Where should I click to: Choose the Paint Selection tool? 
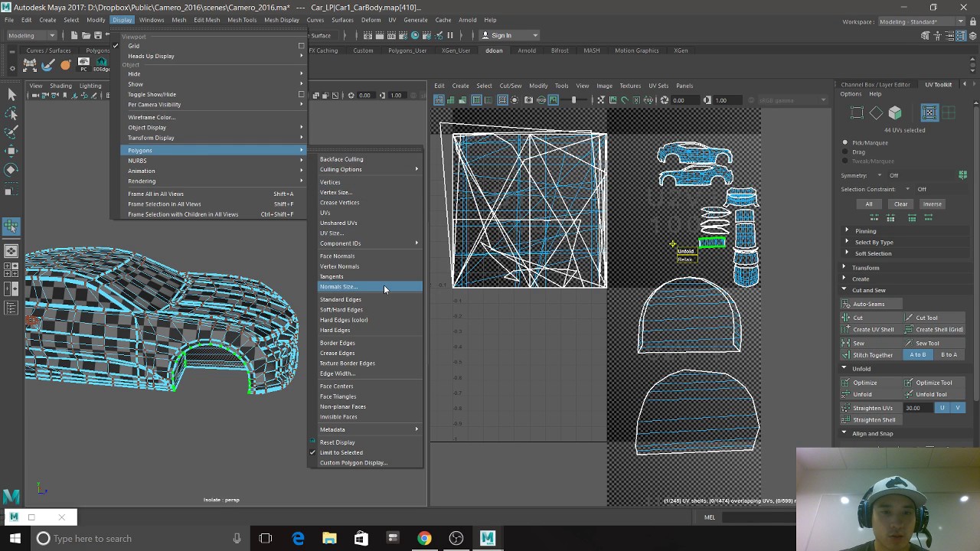[11, 132]
